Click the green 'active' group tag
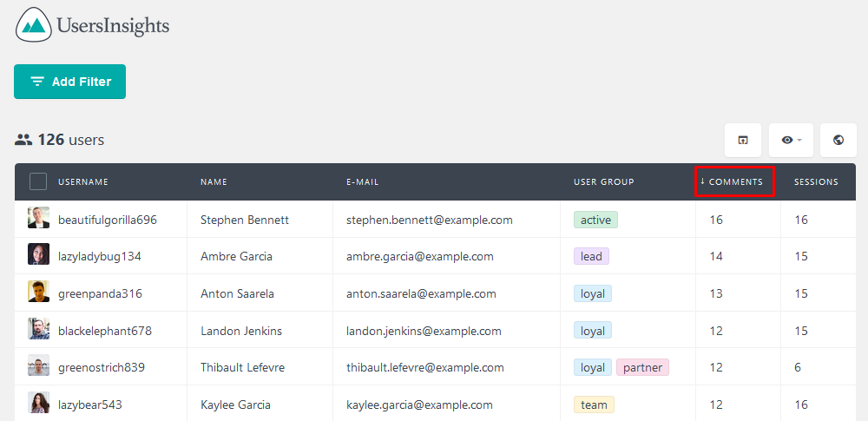The image size is (868, 421). [x=595, y=220]
